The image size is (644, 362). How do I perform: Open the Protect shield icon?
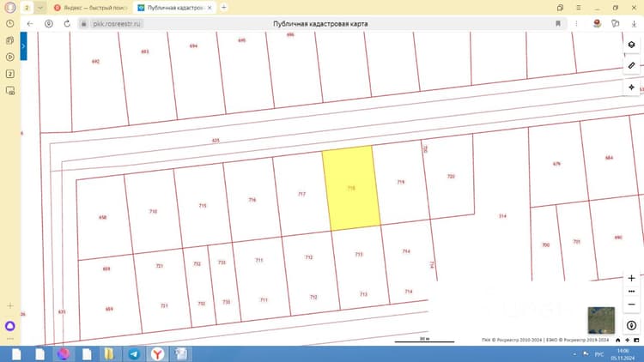tap(616, 24)
